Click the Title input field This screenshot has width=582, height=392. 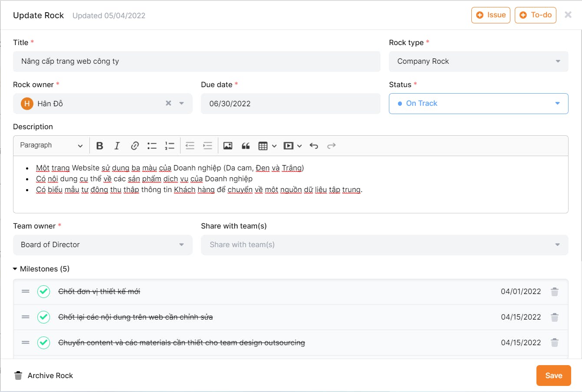197,62
